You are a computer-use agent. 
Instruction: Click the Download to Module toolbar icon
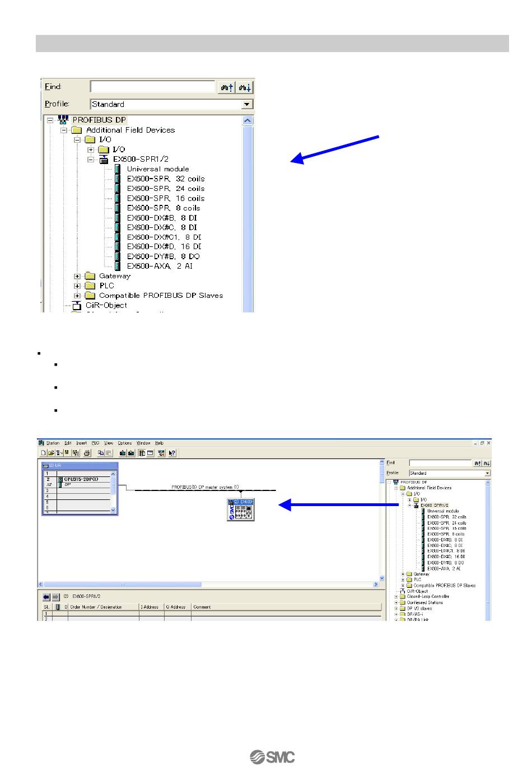tap(123, 453)
